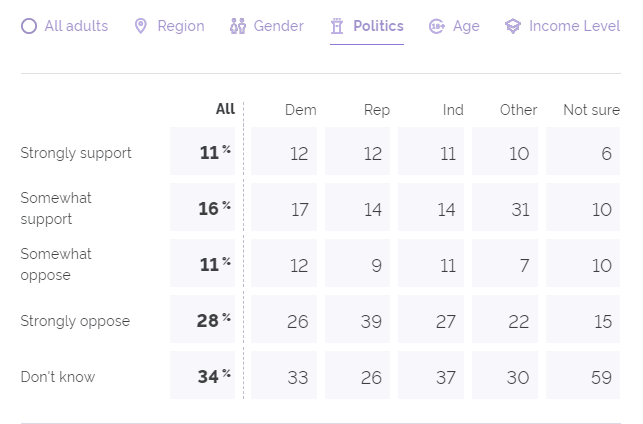
Task: Click the All adults circle icon
Action: coord(29,26)
